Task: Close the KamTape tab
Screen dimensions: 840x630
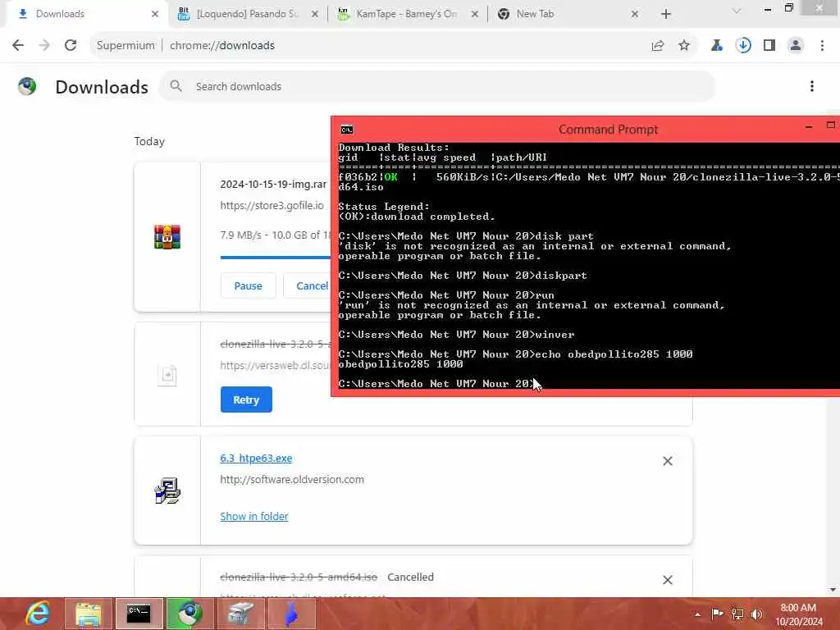Action: (x=474, y=14)
